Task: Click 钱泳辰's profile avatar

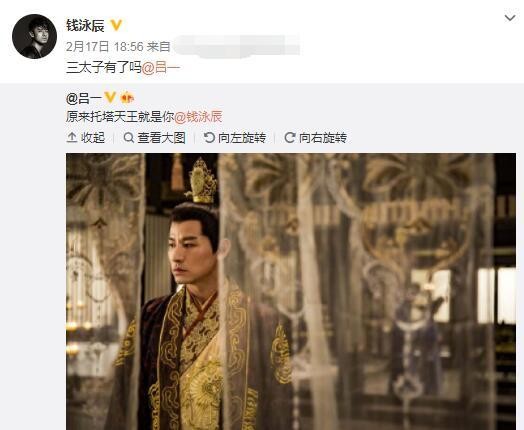Action: [34, 36]
